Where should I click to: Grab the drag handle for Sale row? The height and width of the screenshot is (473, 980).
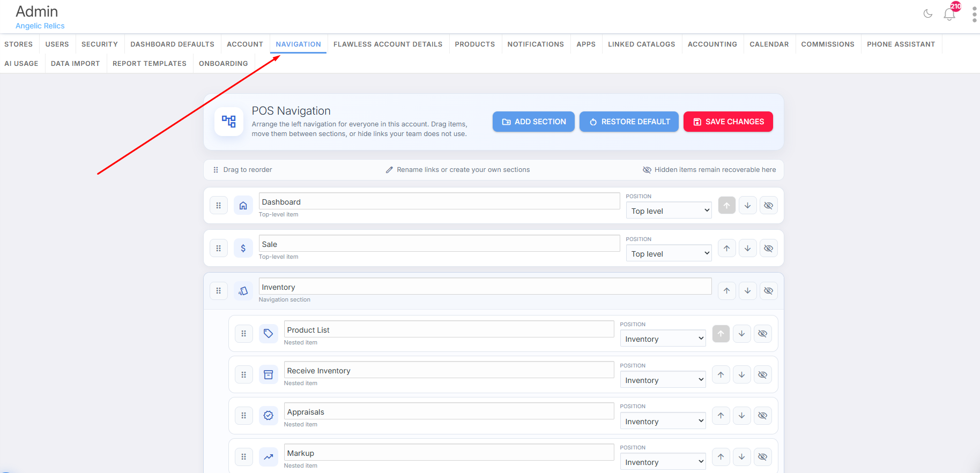[219, 249]
